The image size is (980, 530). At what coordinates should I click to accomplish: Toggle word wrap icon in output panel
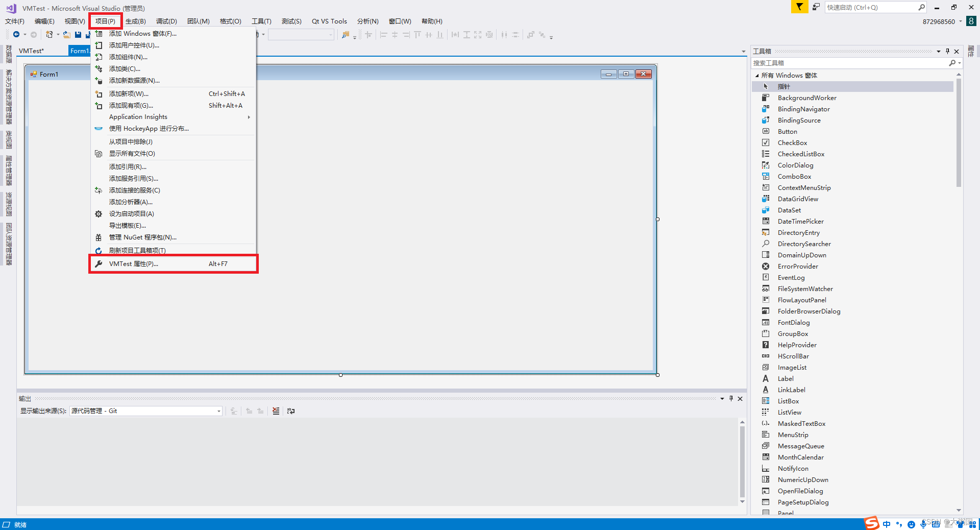291,411
